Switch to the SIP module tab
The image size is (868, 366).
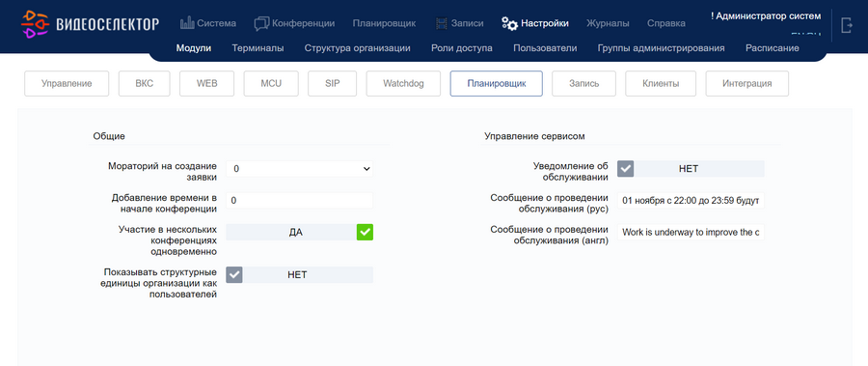click(333, 84)
